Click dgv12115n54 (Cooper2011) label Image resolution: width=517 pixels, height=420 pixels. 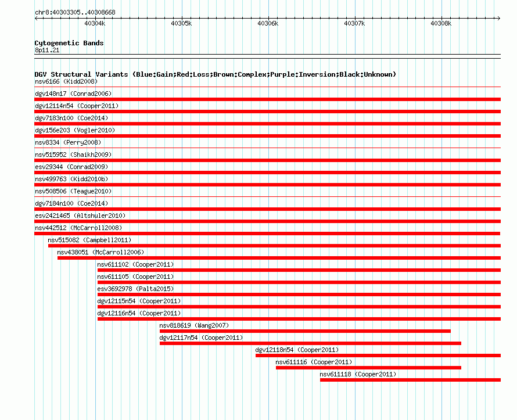click(x=139, y=301)
